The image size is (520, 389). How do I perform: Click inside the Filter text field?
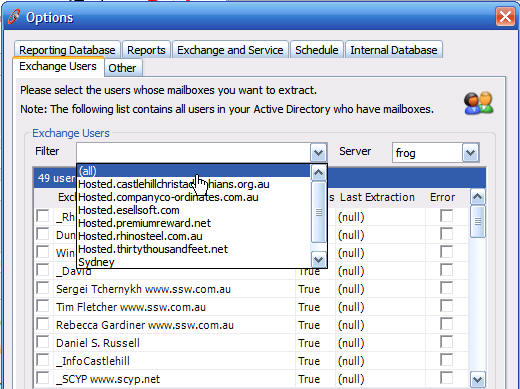tap(193, 153)
